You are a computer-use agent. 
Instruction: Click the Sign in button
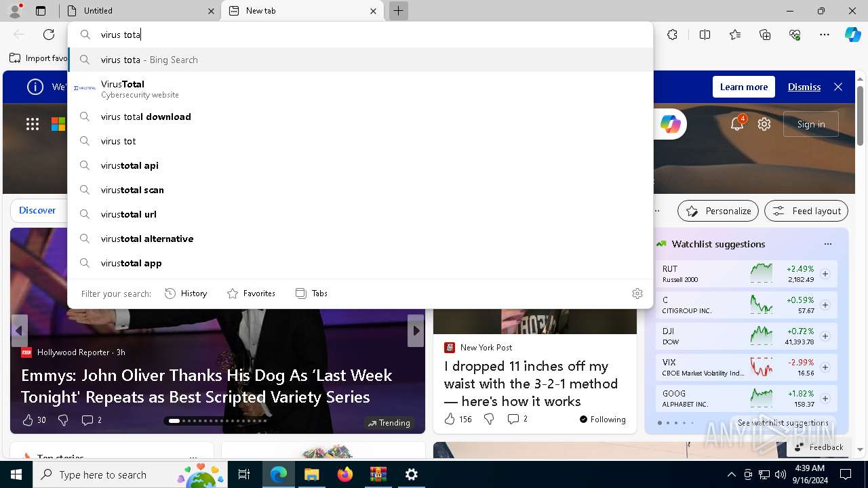tap(811, 124)
